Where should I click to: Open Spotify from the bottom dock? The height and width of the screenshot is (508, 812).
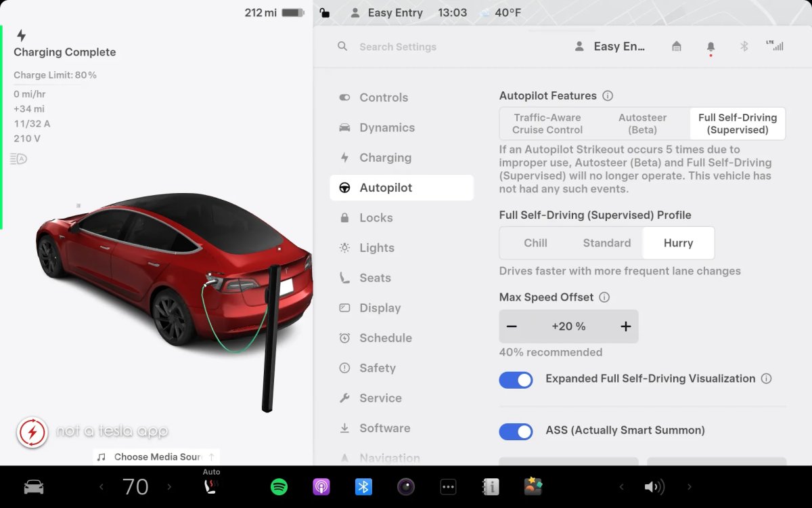click(x=279, y=486)
